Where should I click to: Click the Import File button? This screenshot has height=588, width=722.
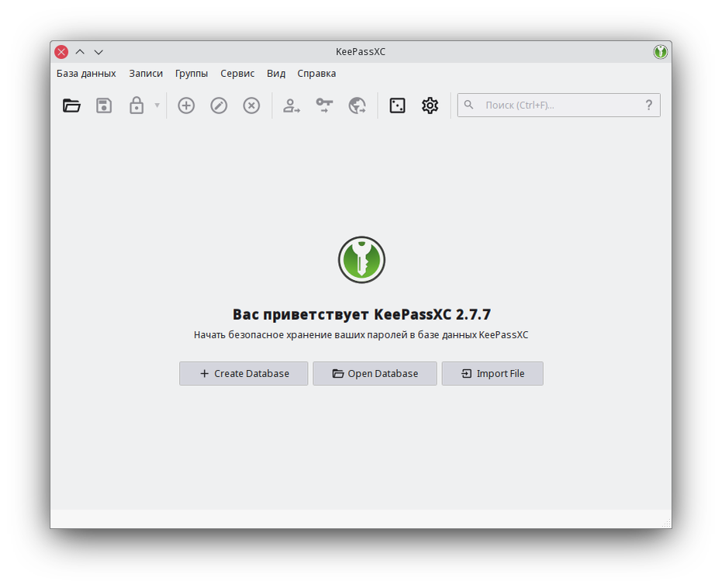(492, 373)
